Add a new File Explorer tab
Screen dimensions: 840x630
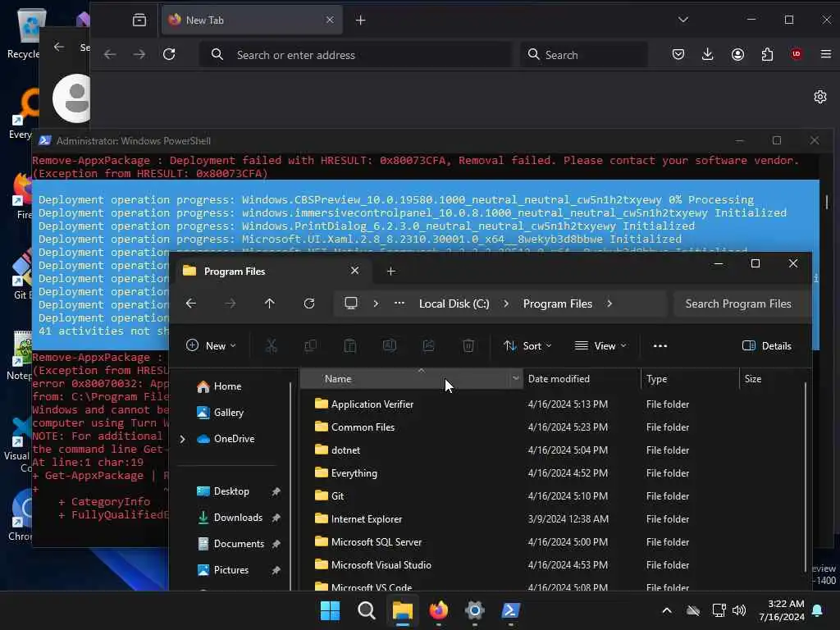(x=391, y=272)
